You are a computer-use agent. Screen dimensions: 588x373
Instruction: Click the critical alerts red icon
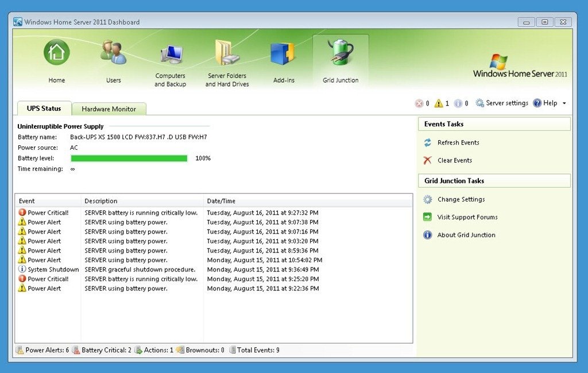[419, 103]
